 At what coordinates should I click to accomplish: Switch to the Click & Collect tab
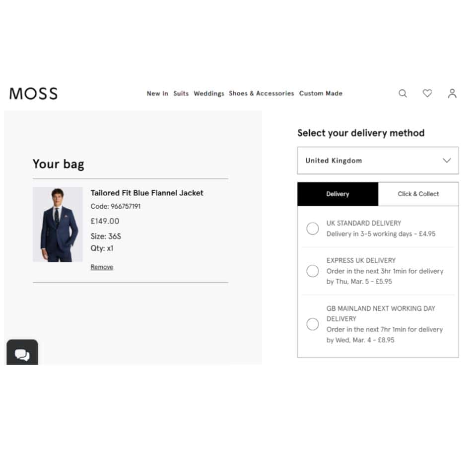tap(418, 194)
